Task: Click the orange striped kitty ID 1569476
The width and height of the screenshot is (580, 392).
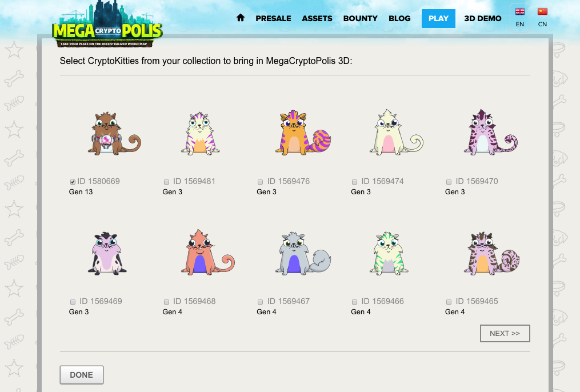Action: point(303,132)
